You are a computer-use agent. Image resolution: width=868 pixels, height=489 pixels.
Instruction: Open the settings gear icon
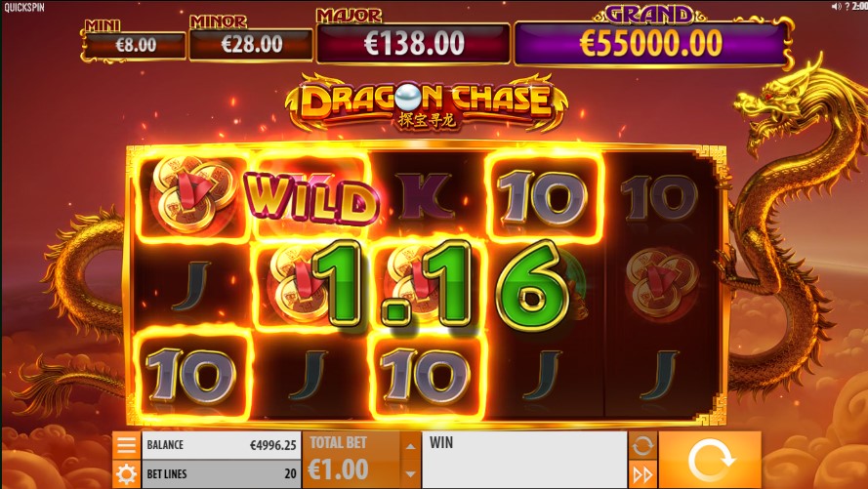point(126,474)
